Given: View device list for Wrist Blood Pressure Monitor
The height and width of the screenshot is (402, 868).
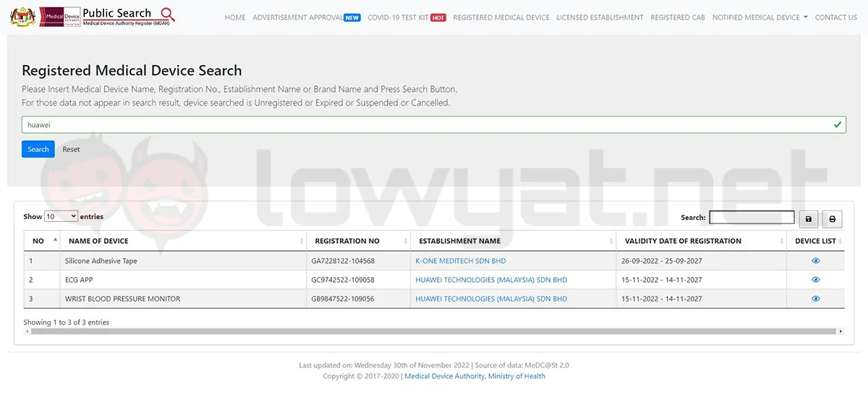Looking at the screenshot, I should (816, 299).
